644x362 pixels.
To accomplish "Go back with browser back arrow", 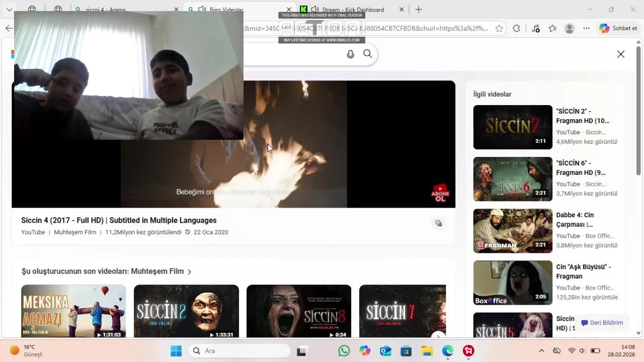I will point(9,29).
